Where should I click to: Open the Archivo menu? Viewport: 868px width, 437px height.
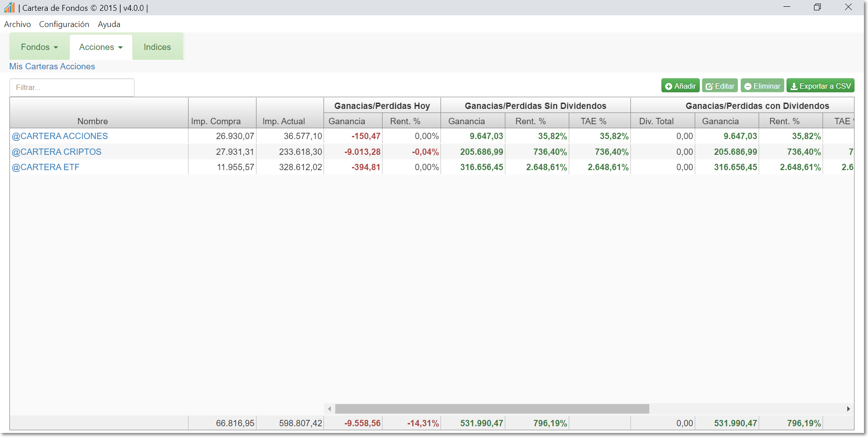click(18, 24)
